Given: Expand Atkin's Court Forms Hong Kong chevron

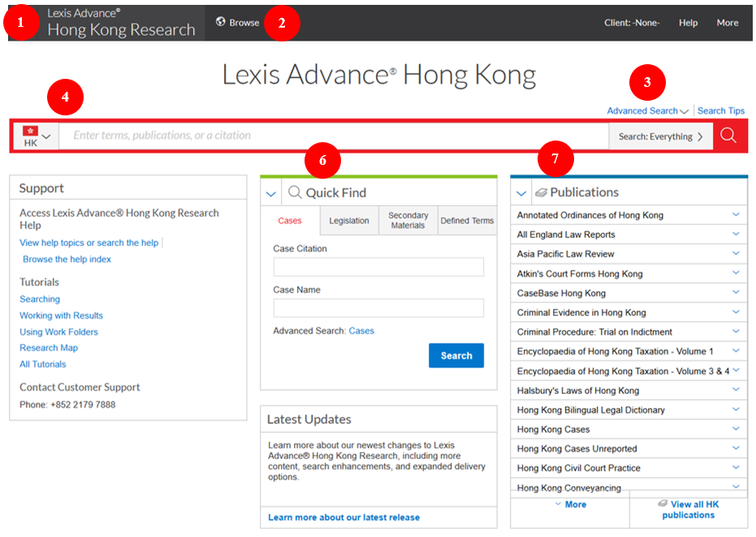Looking at the screenshot, I should 736,273.
